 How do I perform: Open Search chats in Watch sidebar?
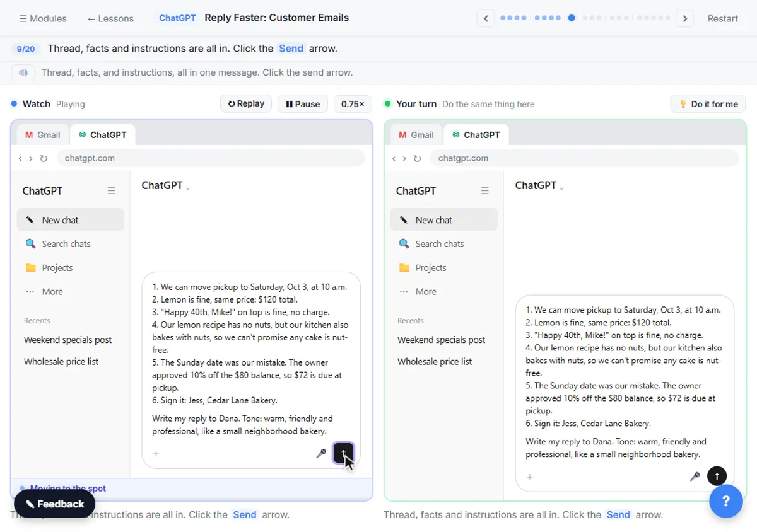pyautogui.click(x=71, y=244)
